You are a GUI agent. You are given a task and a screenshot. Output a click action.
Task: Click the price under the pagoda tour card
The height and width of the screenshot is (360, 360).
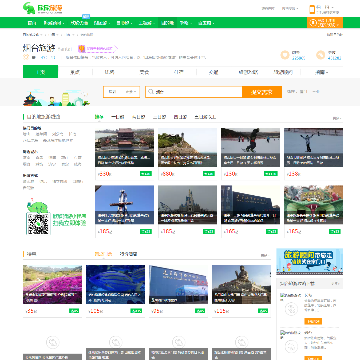[105, 174]
